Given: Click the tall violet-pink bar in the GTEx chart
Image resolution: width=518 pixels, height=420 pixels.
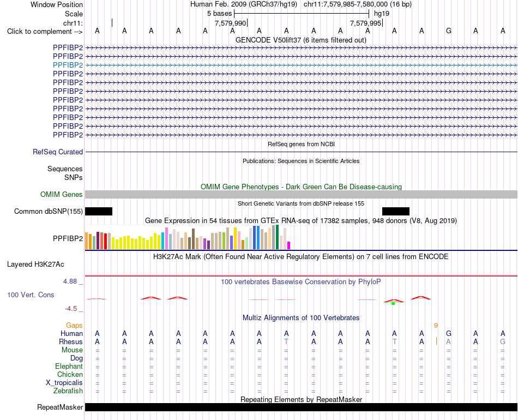Looking at the screenshot, I should pos(166,238).
